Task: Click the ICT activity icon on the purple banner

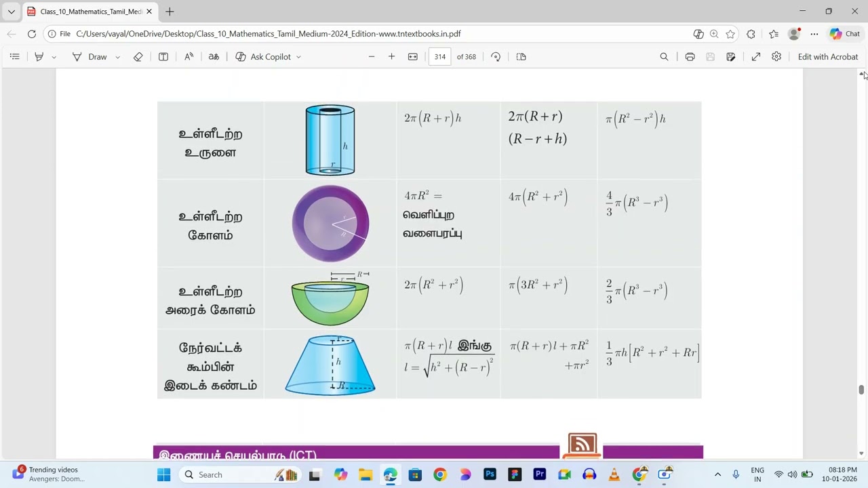Action: pyautogui.click(x=583, y=445)
